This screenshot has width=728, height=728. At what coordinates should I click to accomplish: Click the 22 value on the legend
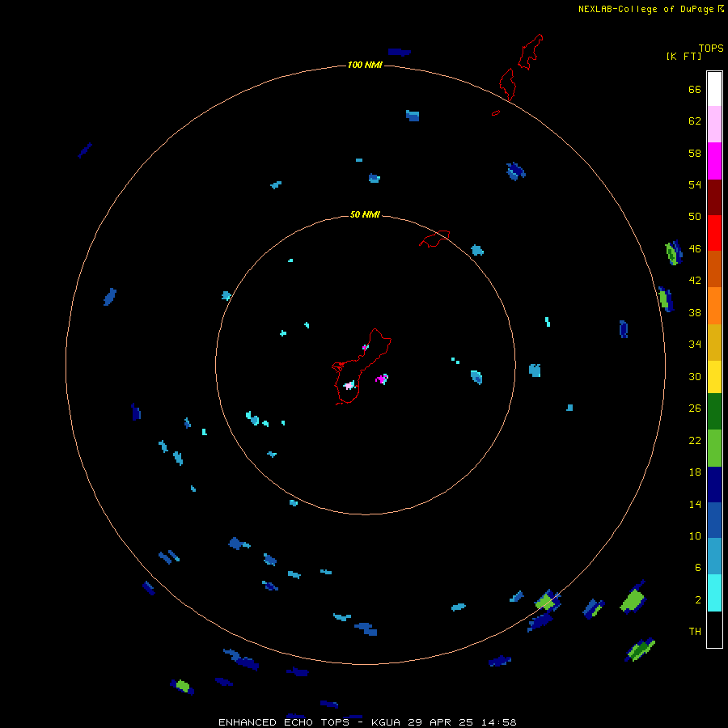(695, 440)
